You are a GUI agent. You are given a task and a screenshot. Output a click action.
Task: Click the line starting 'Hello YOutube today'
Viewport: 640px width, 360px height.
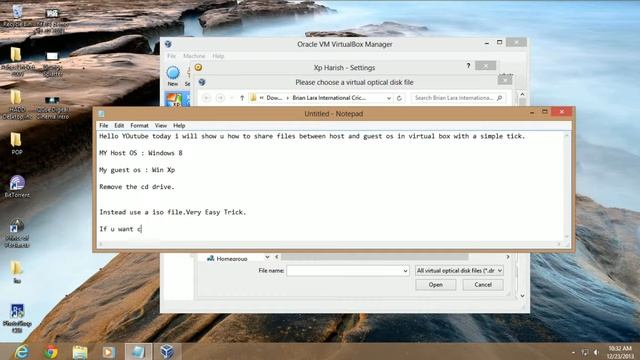(x=312, y=136)
